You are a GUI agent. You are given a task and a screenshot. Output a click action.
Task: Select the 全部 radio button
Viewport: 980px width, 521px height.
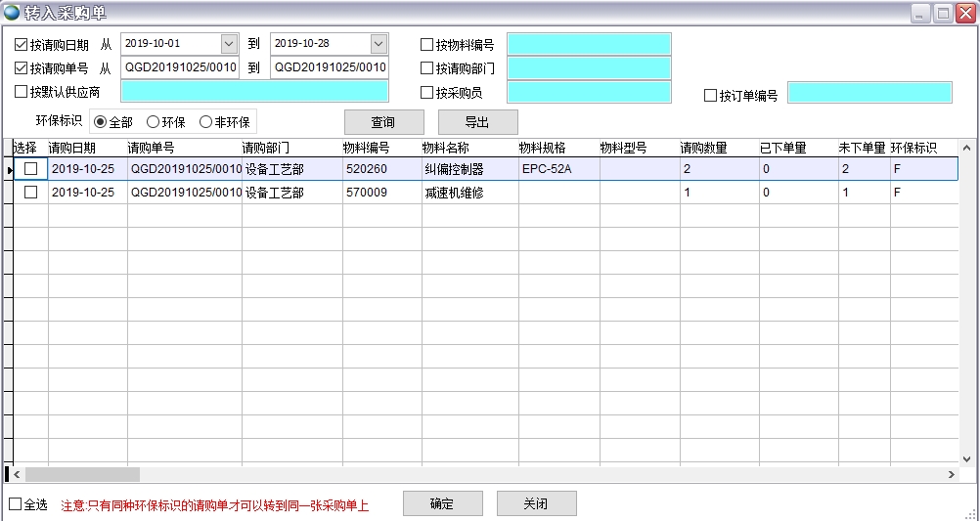click(100, 122)
